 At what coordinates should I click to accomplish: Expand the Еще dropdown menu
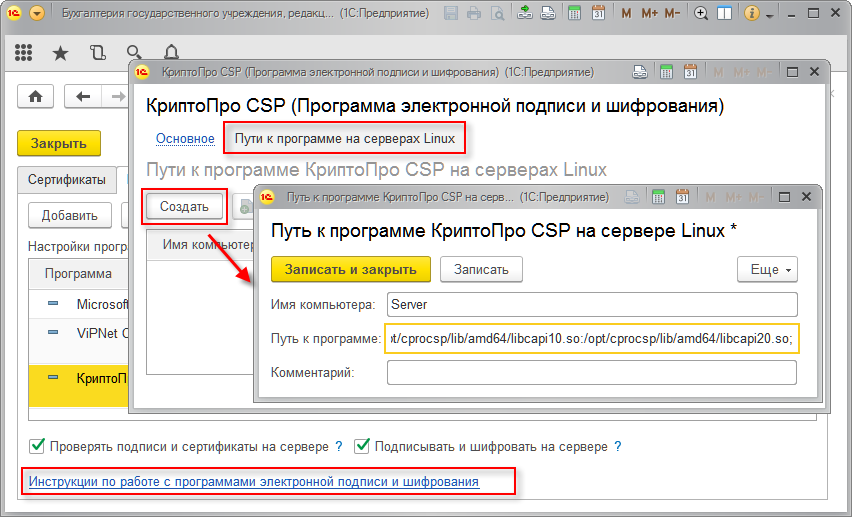[x=767, y=270]
